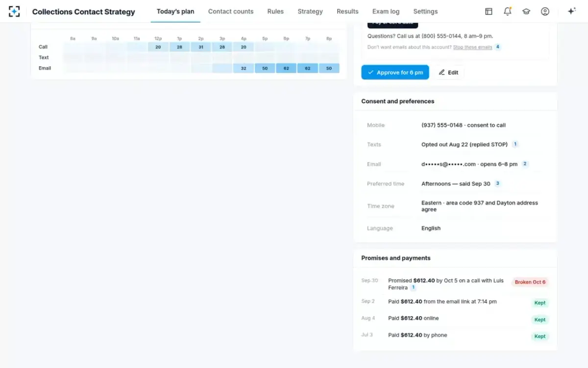Click "Opted out Aug 22 (replied STOP)"
This screenshot has height=368, width=588.
tap(465, 144)
